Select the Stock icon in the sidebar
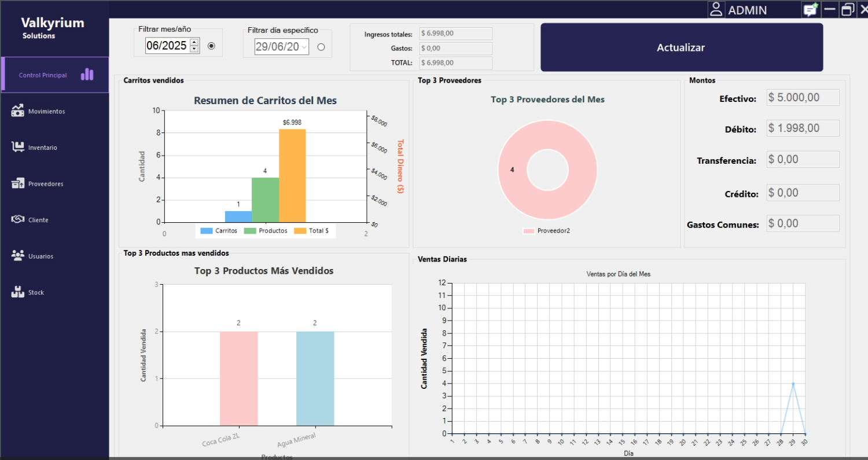This screenshot has height=460, width=868. point(17,292)
